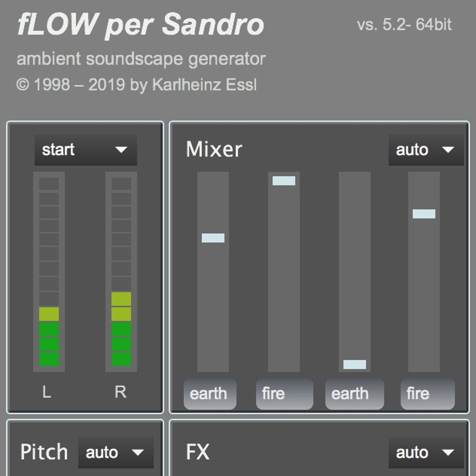Image resolution: width=476 pixels, height=476 pixels.
Task: Click the R meter label
Action: (120, 392)
